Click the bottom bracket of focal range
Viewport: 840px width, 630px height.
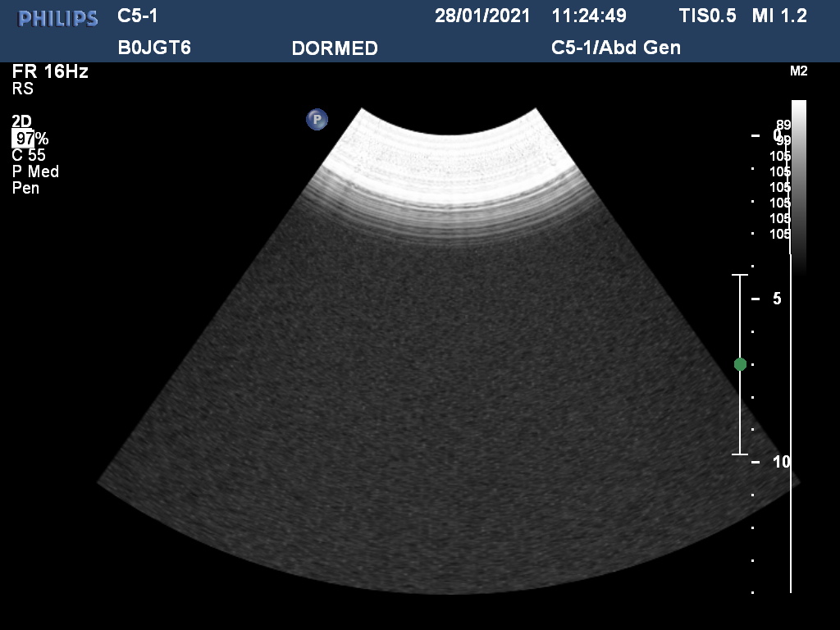click(740, 454)
